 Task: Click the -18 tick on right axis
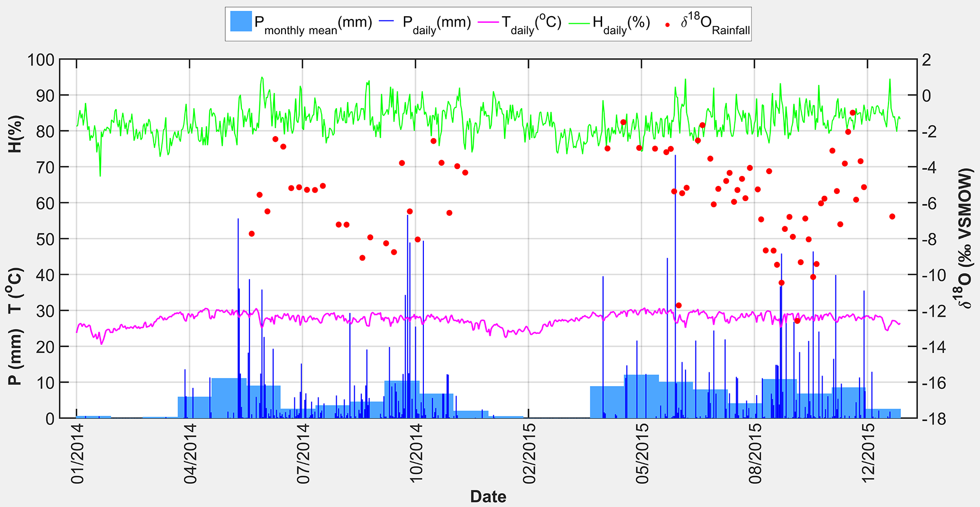point(933,419)
